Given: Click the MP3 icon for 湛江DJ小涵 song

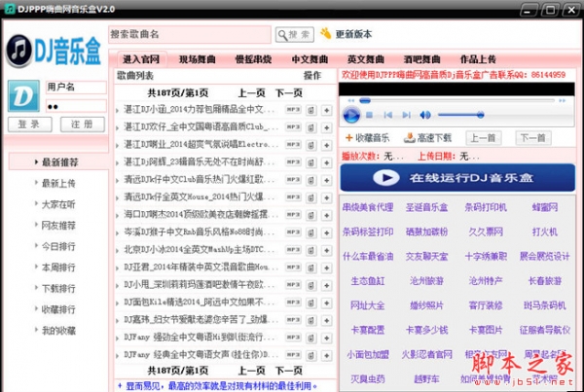Looking at the screenshot, I should (293, 110).
